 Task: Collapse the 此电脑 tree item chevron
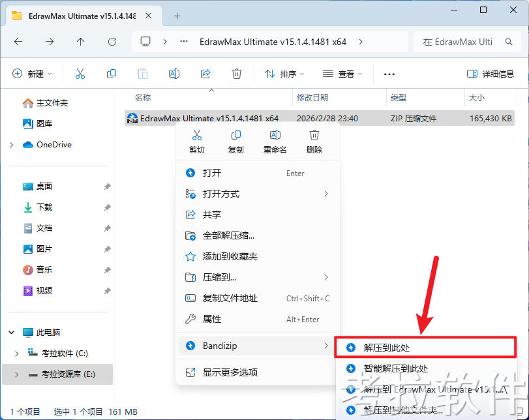click(x=11, y=332)
